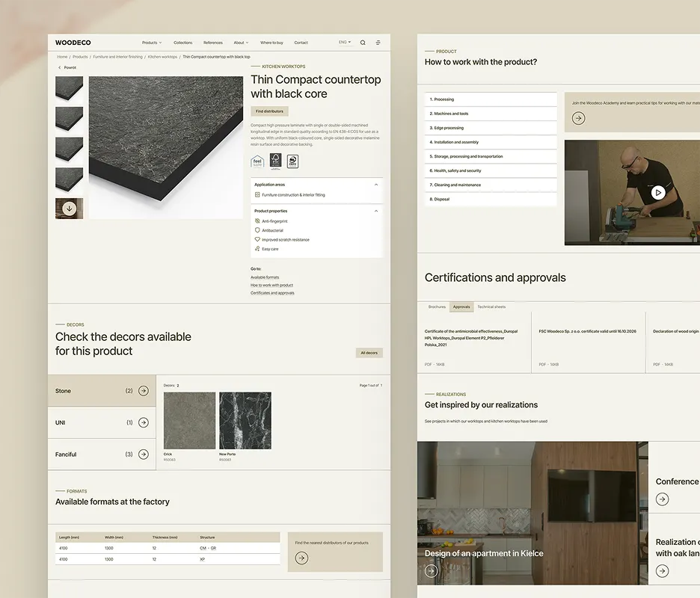This screenshot has height=598, width=700.
Task: Click the FSC certification badge
Action: click(275, 161)
